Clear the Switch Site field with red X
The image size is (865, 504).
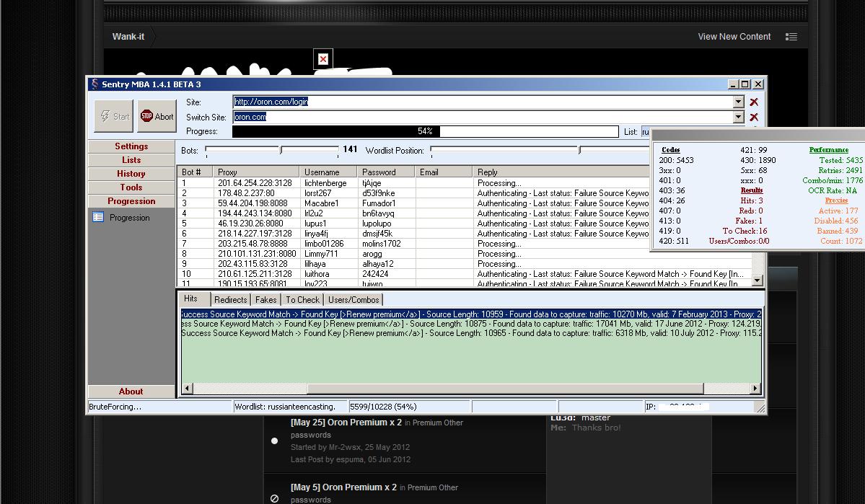tap(754, 117)
